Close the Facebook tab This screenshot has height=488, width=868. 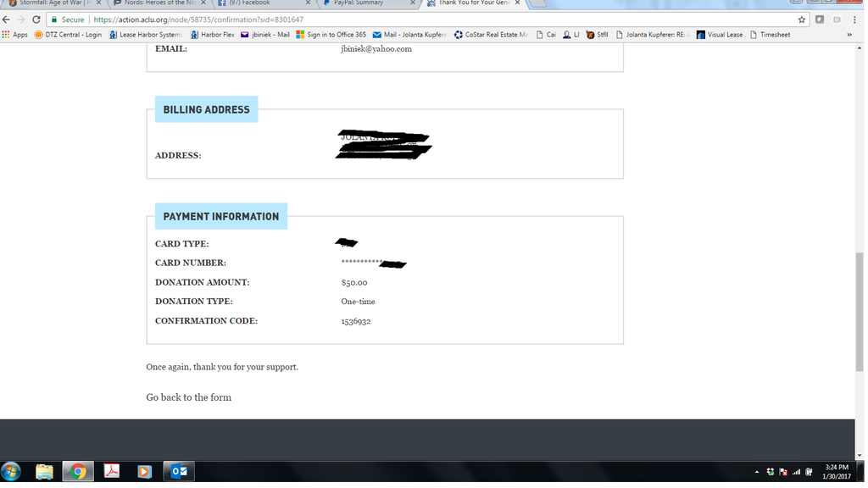pyautogui.click(x=308, y=3)
